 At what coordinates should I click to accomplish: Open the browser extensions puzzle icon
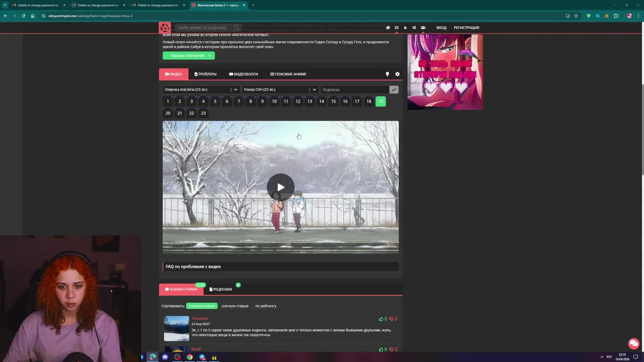pyautogui.click(x=615, y=16)
